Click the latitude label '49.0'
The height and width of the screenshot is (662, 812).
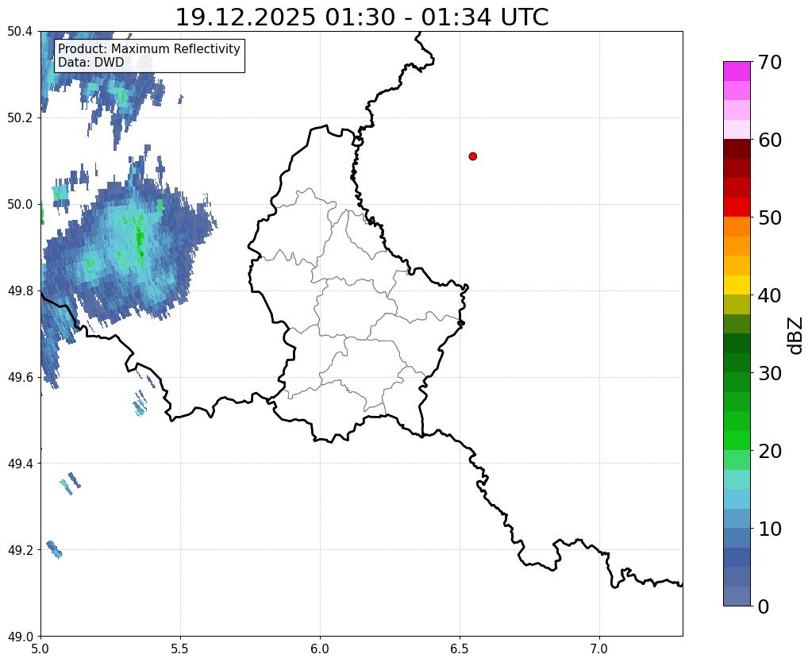tap(20, 637)
